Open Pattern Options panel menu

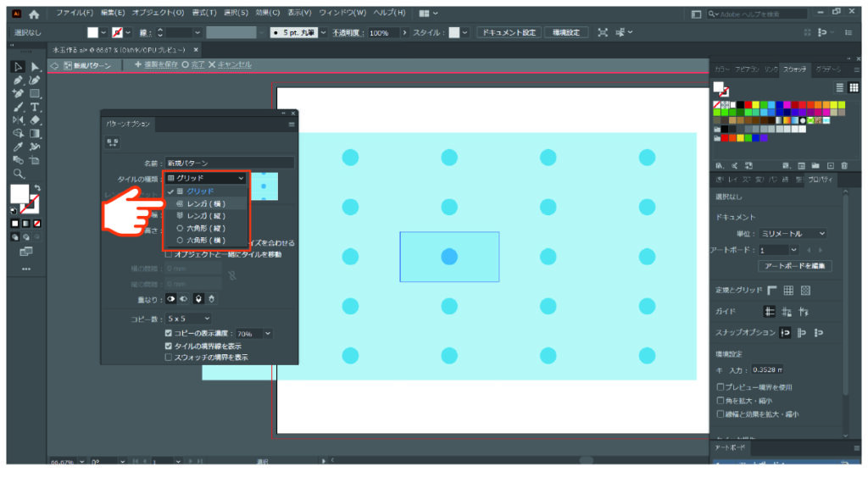[x=292, y=125]
